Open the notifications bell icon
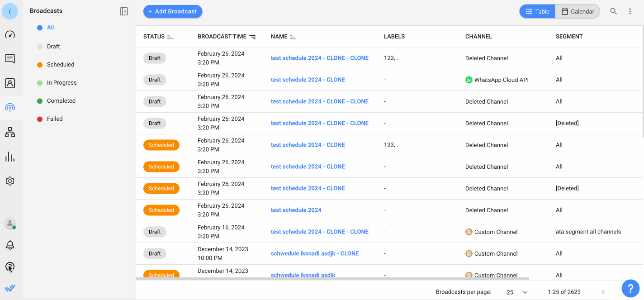Image resolution: width=644 pixels, height=300 pixels. pos(10,245)
